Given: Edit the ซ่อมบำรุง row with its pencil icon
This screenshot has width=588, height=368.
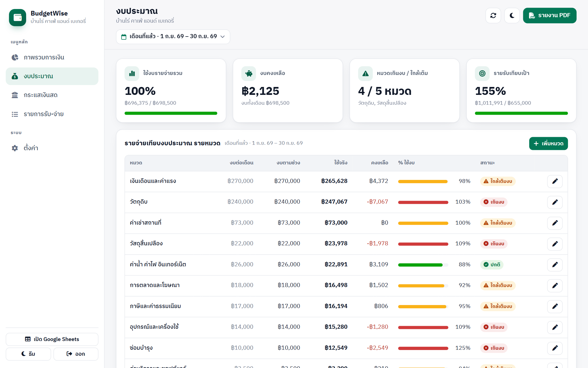Looking at the screenshot, I should pos(555,348).
